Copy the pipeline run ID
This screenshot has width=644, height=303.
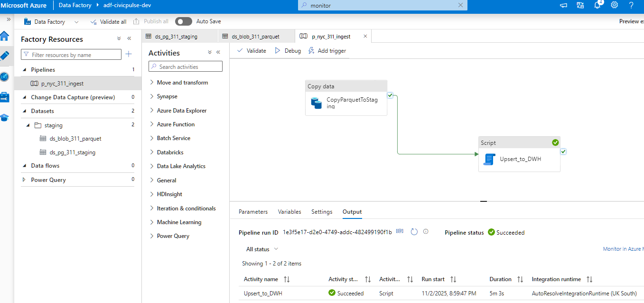click(x=400, y=232)
